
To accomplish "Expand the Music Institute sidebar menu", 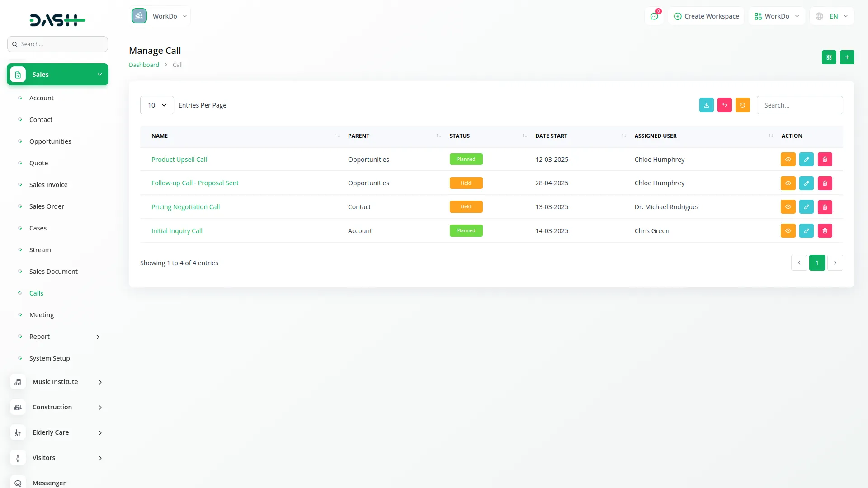I will [57, 382].
